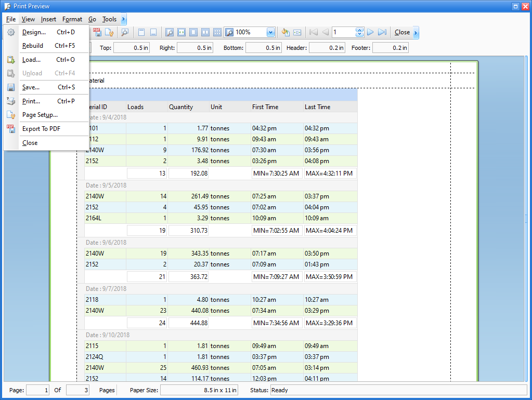Click the Close button in toolbar
The image size is (532, 400).
[x=402, y=32]
